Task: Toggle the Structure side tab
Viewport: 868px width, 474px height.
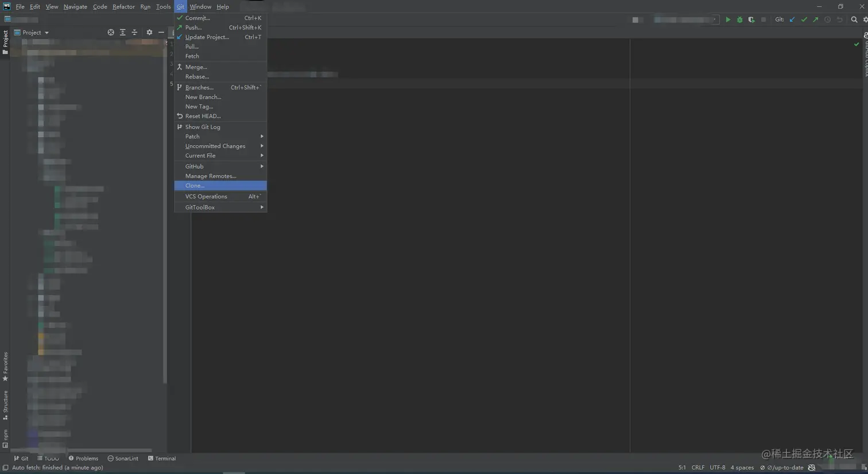Action: 5,405
